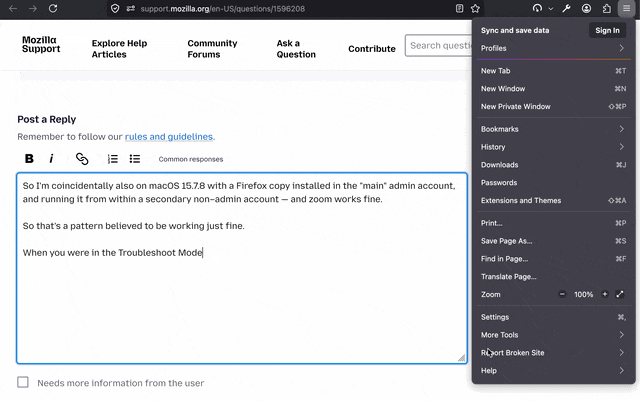Go to Ask a Question

[296, 49]
